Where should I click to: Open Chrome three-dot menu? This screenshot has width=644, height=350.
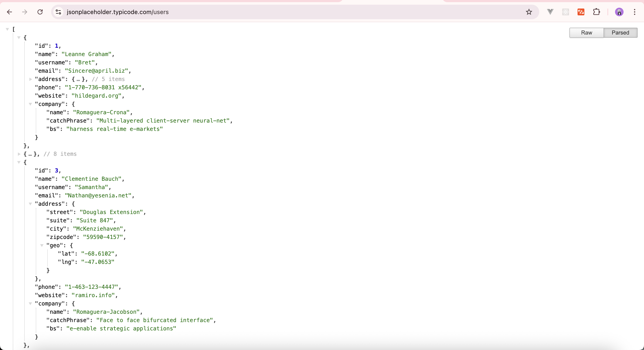pyautogui.click(x=634, y=12)
